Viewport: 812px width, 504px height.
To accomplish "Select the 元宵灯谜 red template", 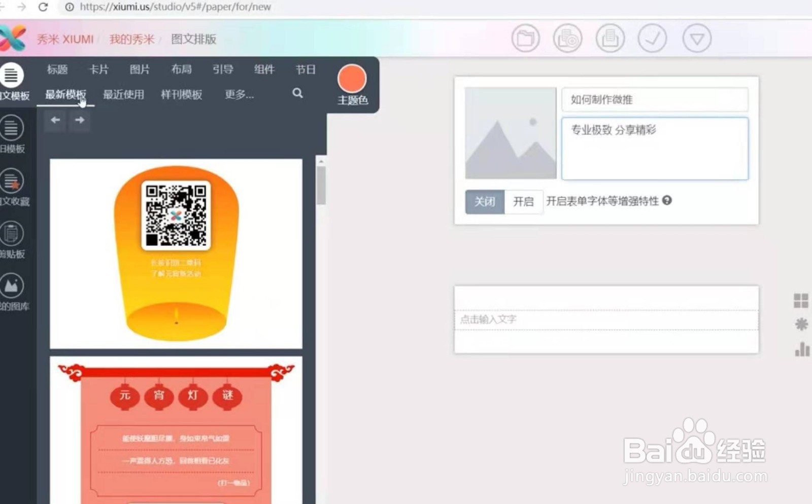I will pyautogui.click(x=176, y=430).
